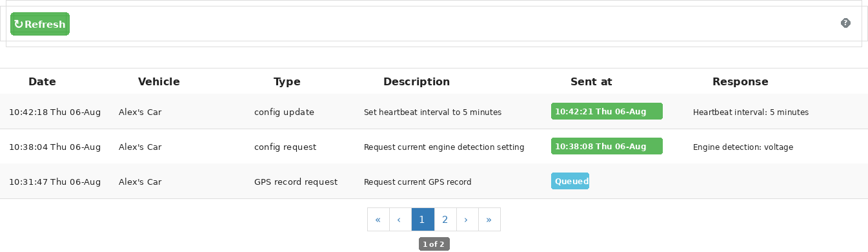Click Alex's Car in GPS record request row
The width and height of the screenshot is (868, 252).
[140, 182]
